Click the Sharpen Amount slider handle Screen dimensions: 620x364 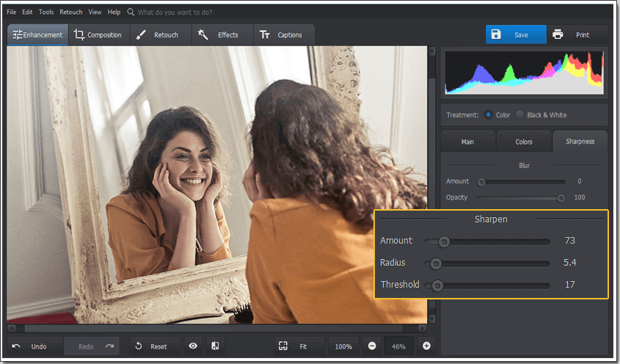pos(443,241)
